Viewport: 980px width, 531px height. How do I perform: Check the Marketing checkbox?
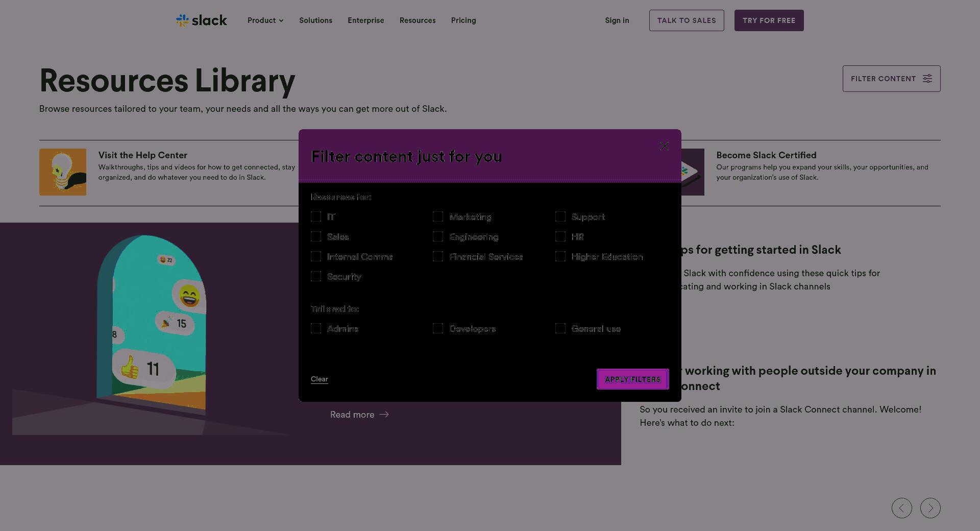pyautogui.click(x=438, y=216)
